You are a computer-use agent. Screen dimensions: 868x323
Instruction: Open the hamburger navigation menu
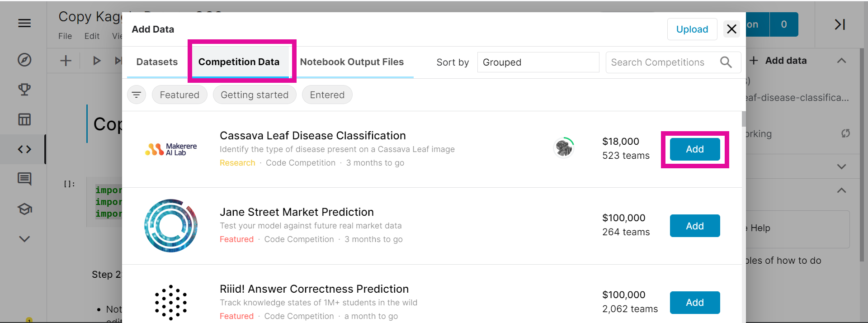24,23
